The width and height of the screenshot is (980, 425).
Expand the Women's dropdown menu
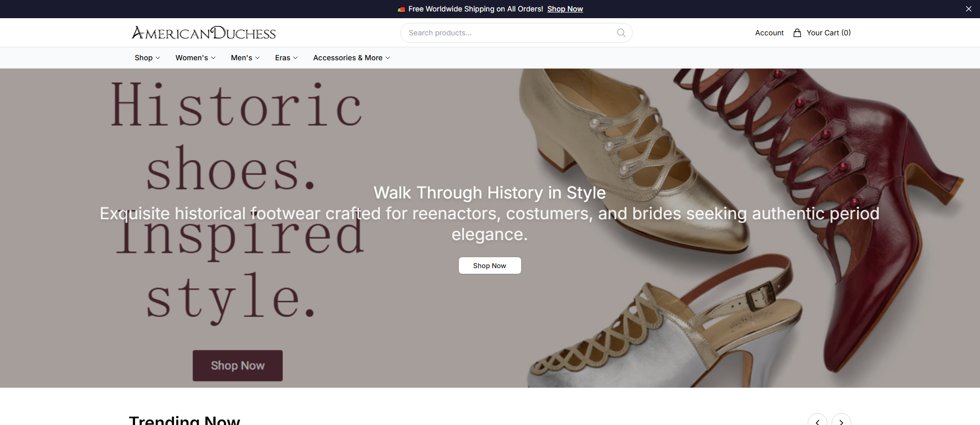(x=195, y=58)
